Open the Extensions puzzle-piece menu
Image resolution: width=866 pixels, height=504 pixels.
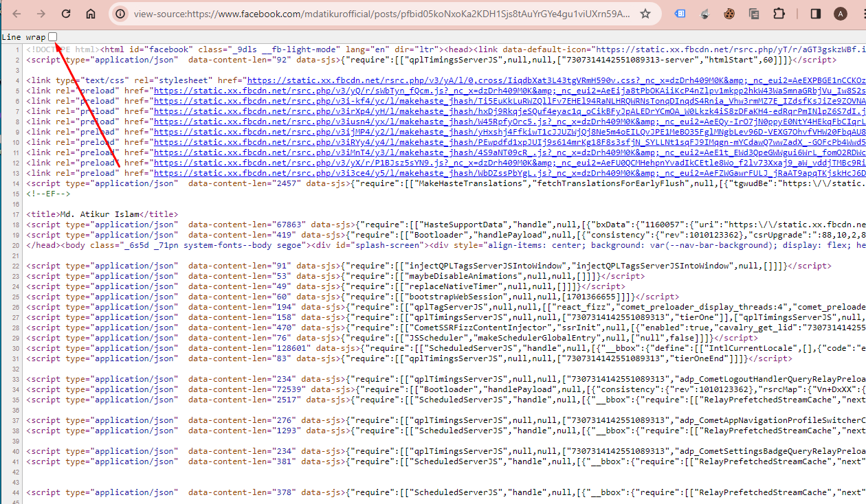pyautogui.click(x=779, y=14)
